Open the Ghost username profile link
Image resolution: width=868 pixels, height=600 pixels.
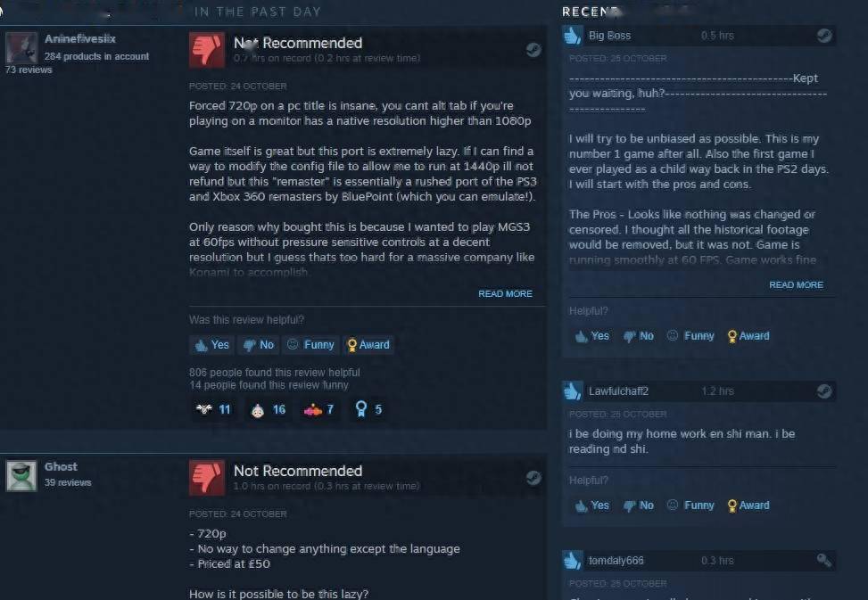(61, 467)
